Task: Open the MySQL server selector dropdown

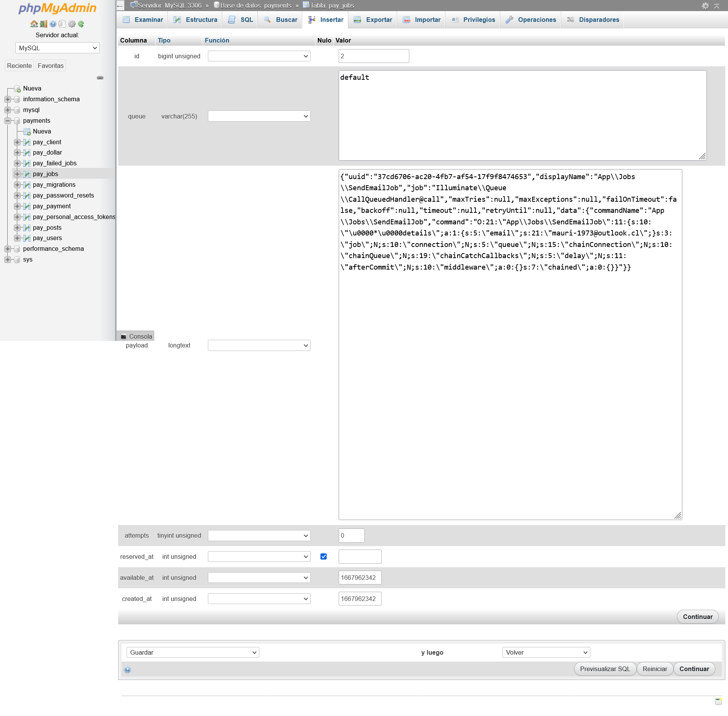Action: tap(57, 48)
